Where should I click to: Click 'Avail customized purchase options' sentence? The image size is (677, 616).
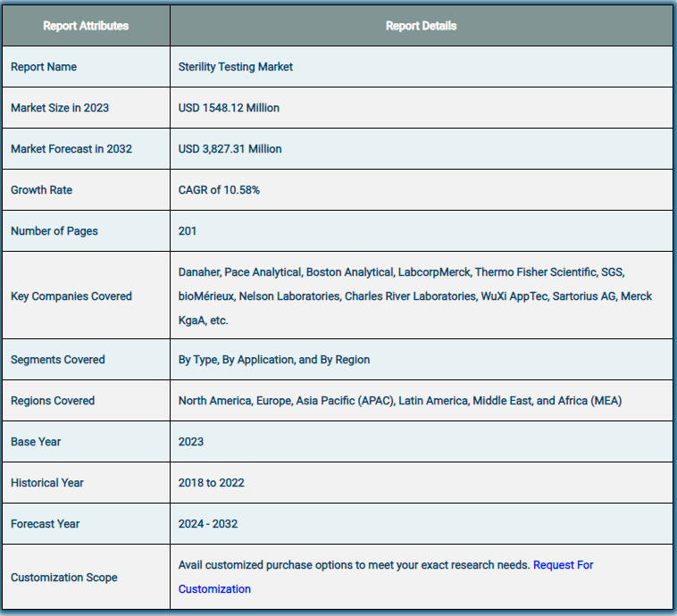pos(354,565)
